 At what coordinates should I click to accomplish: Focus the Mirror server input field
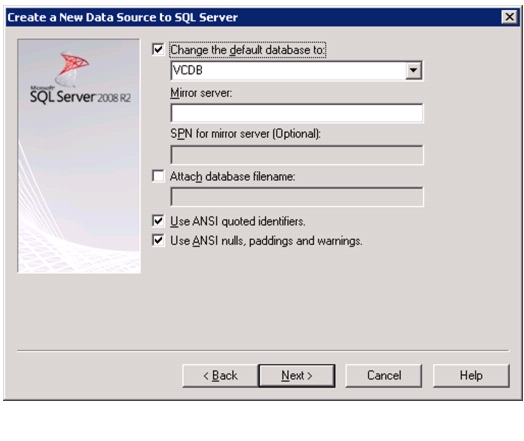[x=297, y=113]
